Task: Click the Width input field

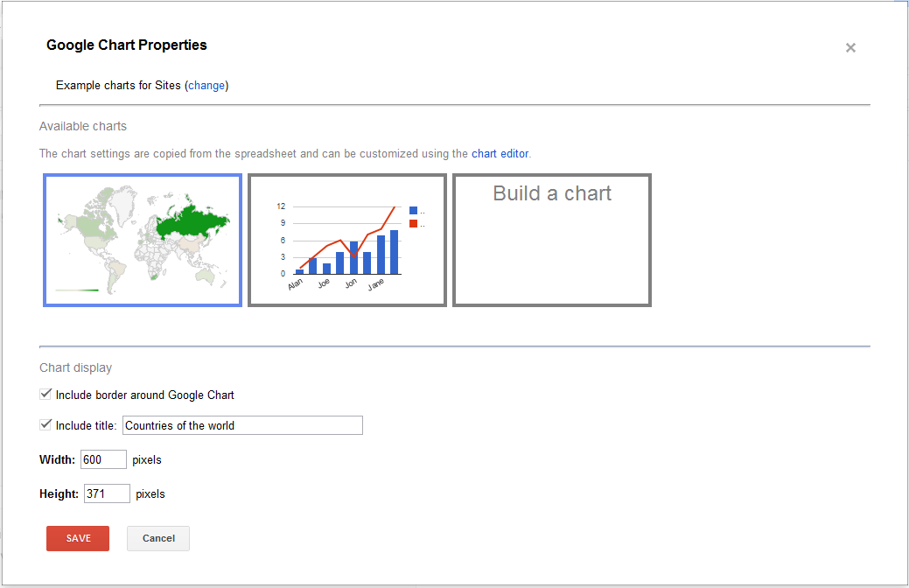Action: tap(103, 459)
